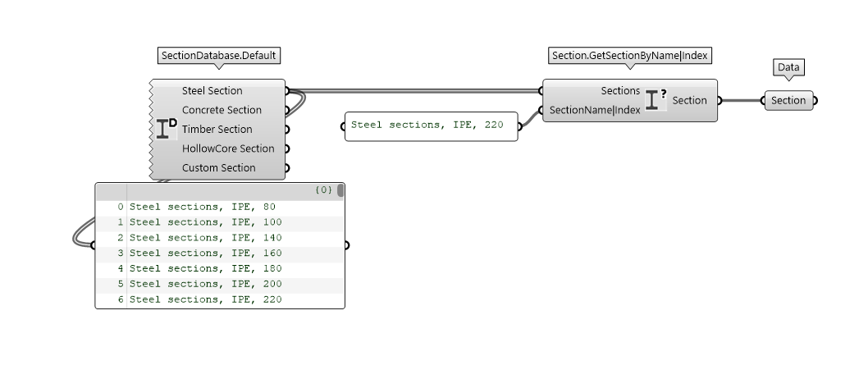
Task: Click the {0} branch path header
Action: 323,190
